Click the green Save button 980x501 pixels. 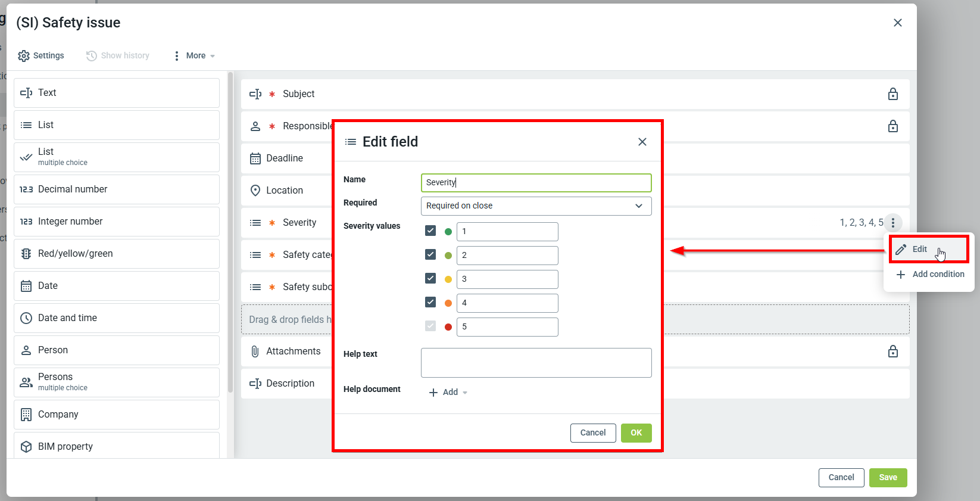coord(888,477)
